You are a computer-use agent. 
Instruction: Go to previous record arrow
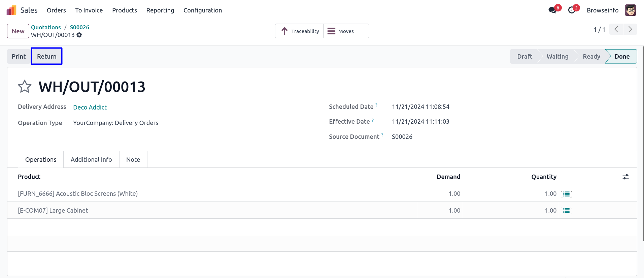pos(616,29)
